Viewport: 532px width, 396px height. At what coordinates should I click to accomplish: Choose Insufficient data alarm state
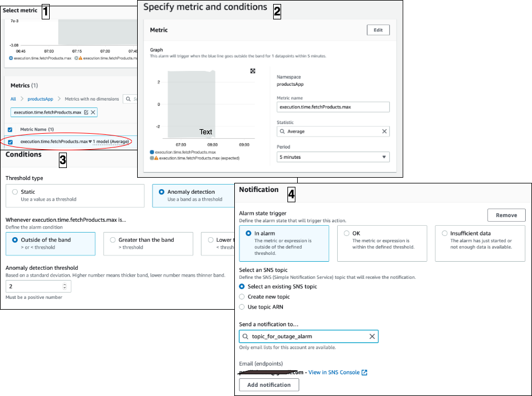[x=445, y=233]
